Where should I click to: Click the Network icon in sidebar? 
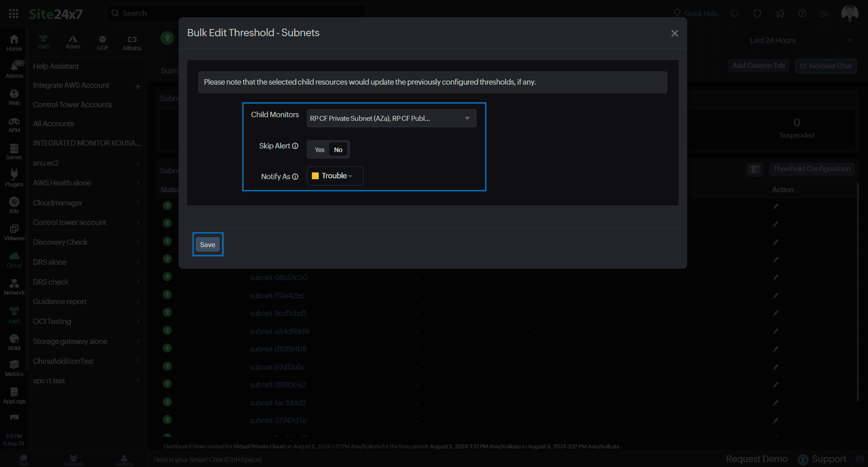(x=14, y=287)
